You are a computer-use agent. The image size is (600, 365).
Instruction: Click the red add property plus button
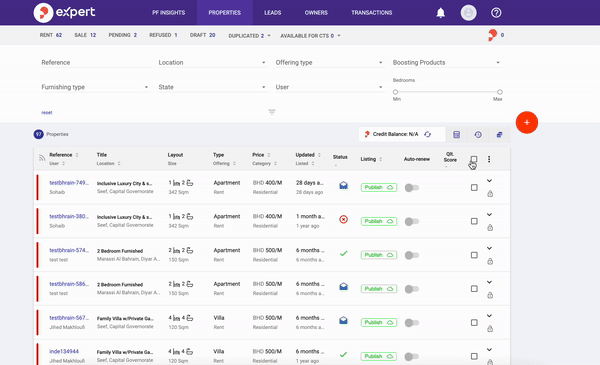tap(527, 122)
